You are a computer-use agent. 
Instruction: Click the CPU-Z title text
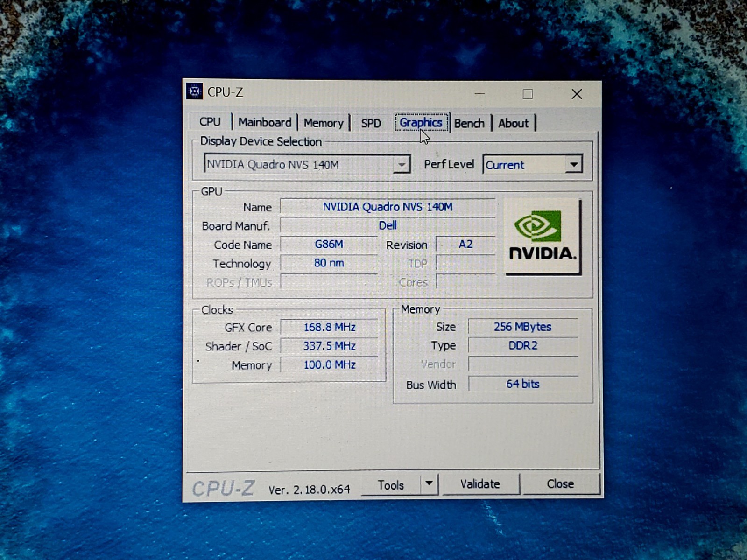[x=225, y=92]
